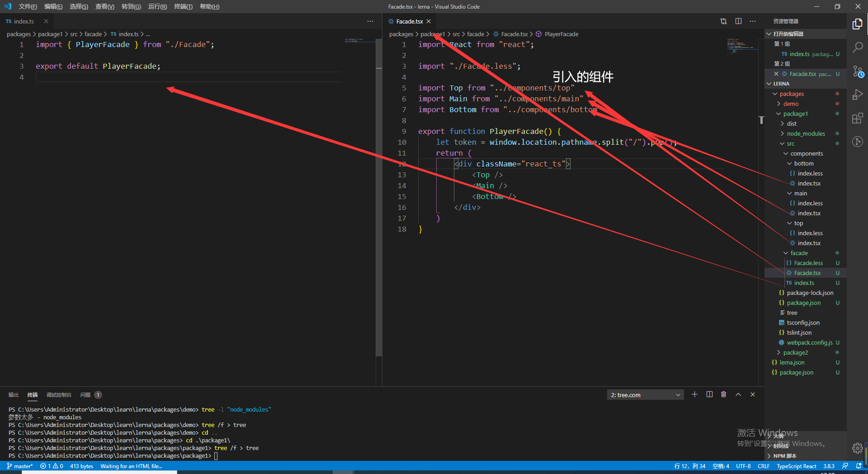Image resolution: width=868 pixels, height=474 pixels.
Task: Open the Run and Debug view
Action: (x=857, y=95)
